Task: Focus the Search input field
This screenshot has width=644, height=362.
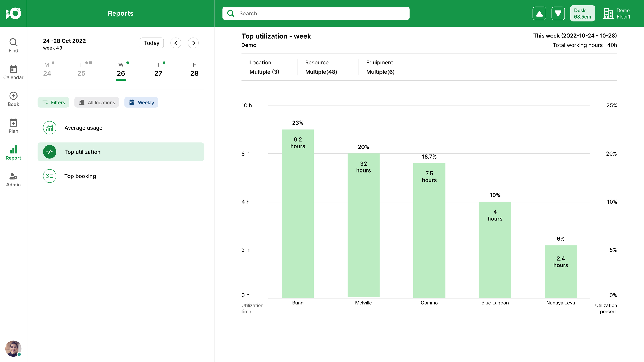Action: click(x=316, y=13)
